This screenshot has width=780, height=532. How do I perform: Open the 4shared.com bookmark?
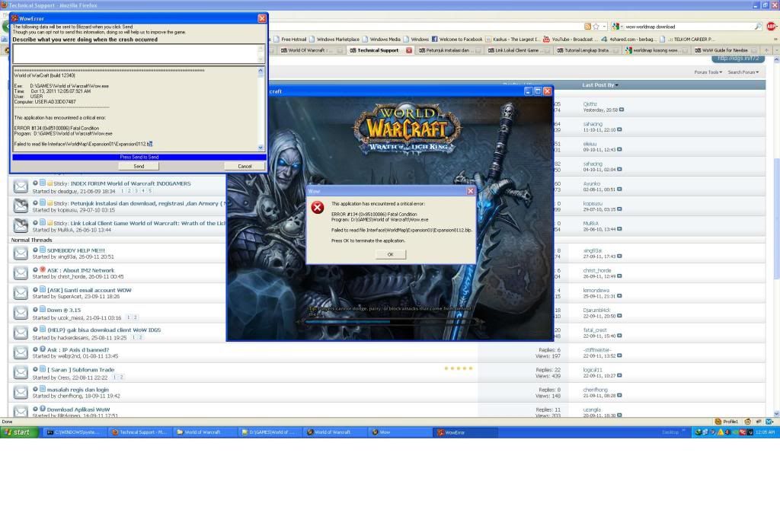coord(628,39)
